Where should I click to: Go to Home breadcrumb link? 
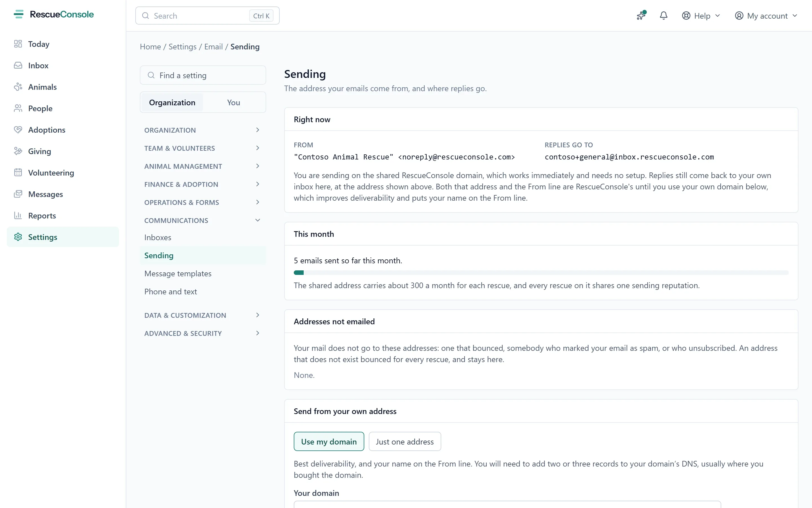tap(150, 47)
